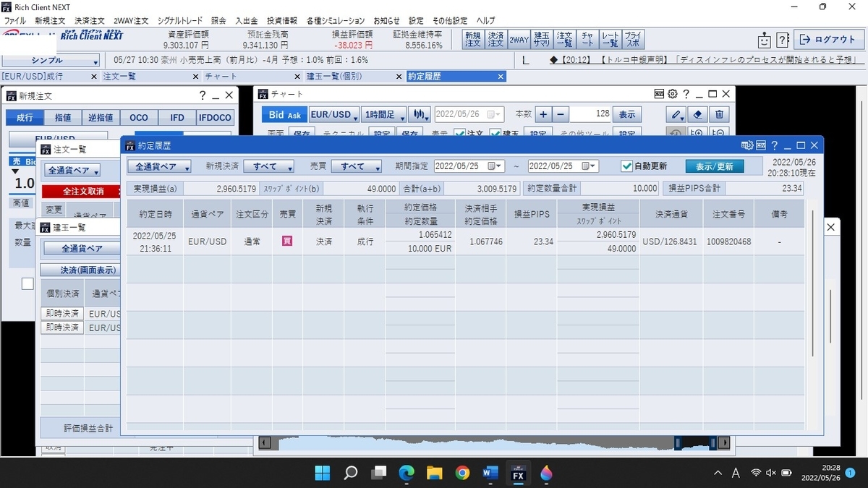Click the chart trash delete icon
The width and height of the screenshot is (868, 488).
[x=719, y=114]
